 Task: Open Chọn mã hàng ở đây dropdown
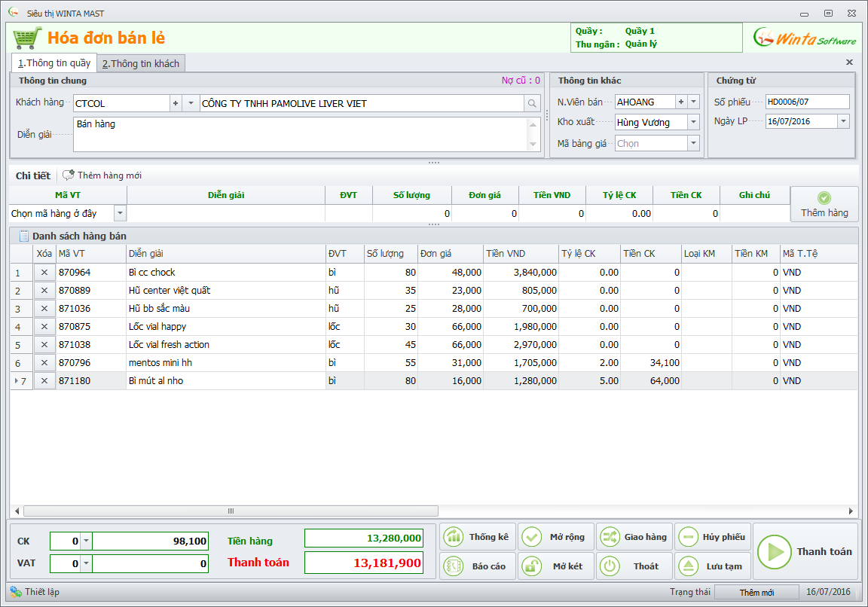pyautogui.click(x=120, y=213)
